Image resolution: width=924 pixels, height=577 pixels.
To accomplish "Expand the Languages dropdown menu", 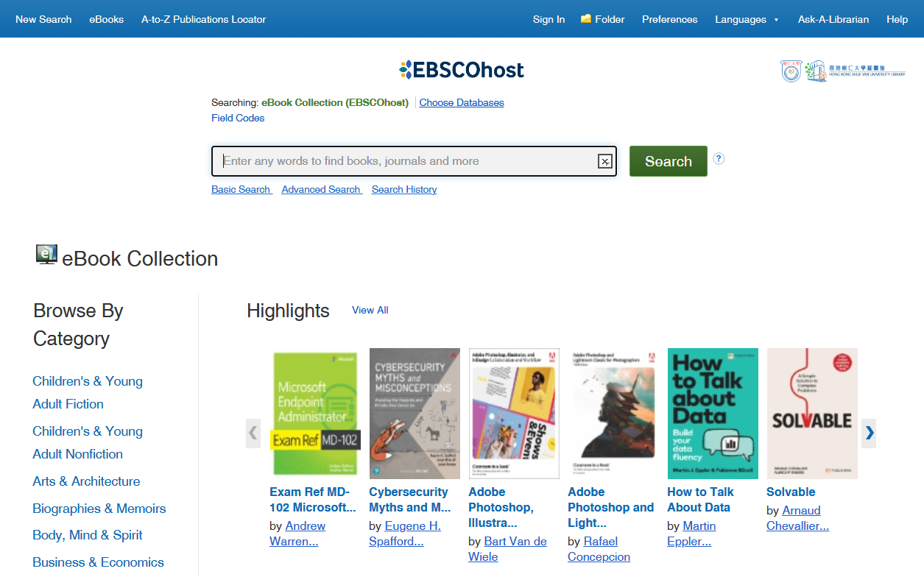I will click(x=747, y=19).
